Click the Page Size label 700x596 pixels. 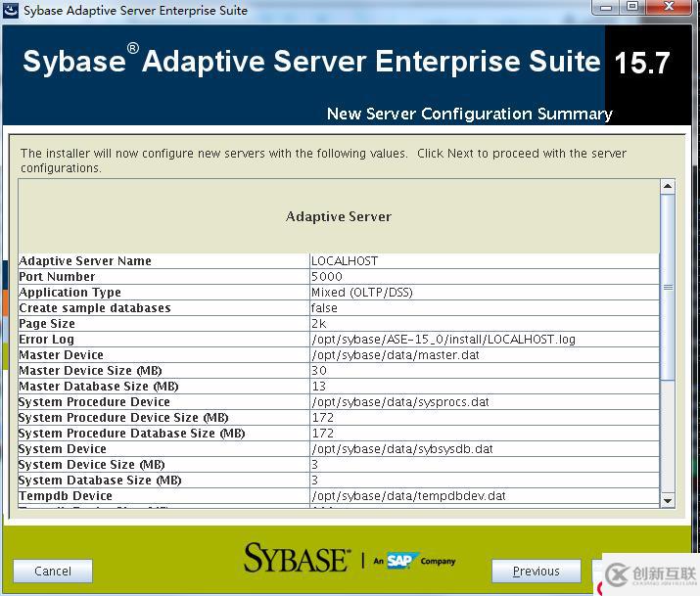[x=47, y=323]
